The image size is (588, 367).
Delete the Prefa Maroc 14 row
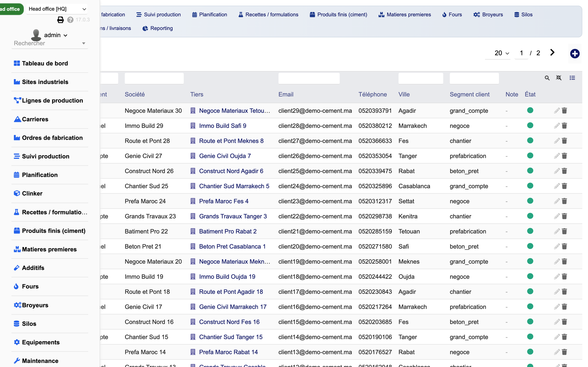[x=564, y=352]
